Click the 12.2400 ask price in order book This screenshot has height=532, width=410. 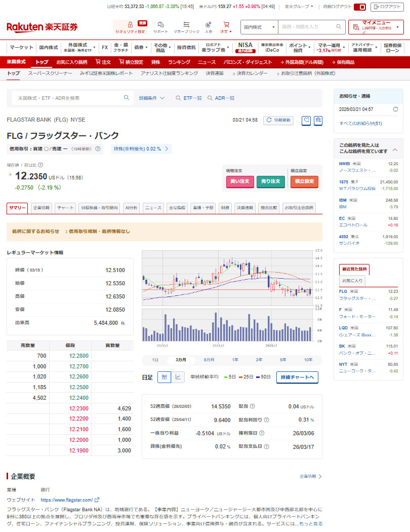(x=70, y=398)
